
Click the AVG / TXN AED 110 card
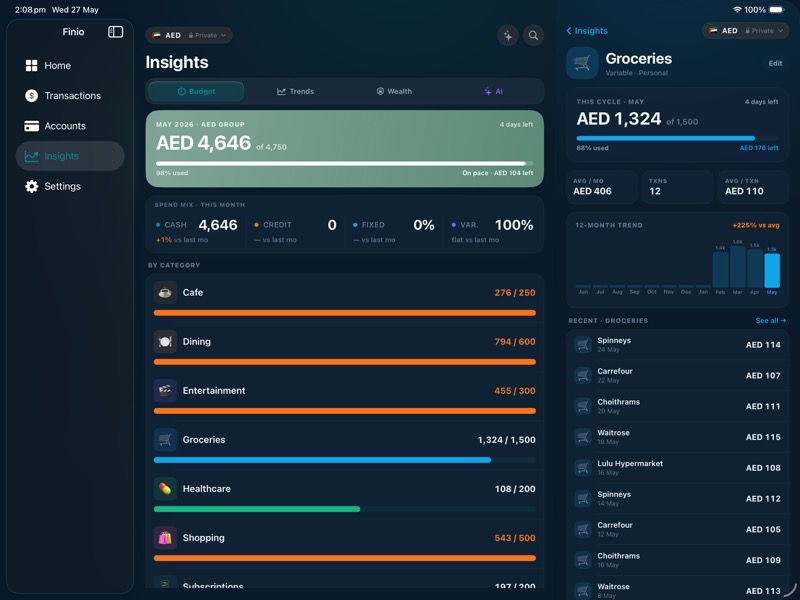pyautogui.click(x=754, y=187)
